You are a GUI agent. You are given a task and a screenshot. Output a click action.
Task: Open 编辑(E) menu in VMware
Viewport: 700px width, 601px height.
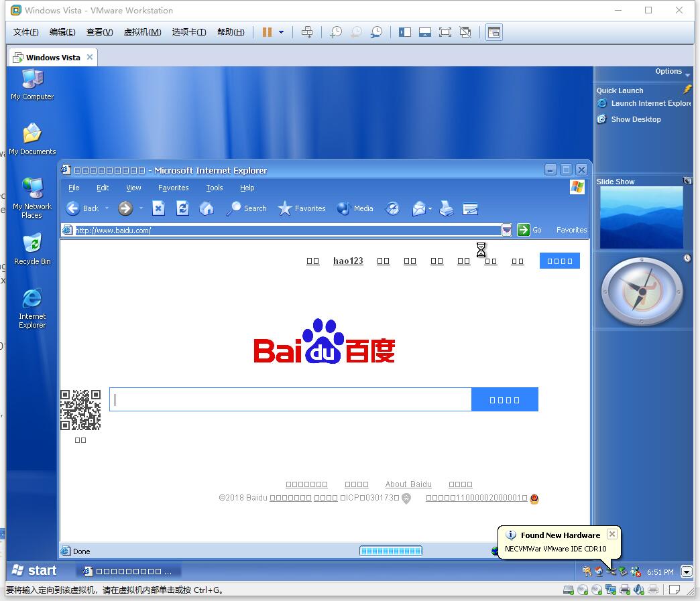point(62,32)
